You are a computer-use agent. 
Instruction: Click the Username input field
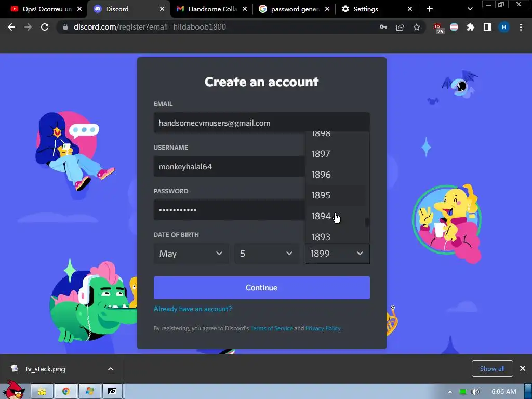pyautogui.click(x=229, y=166)
